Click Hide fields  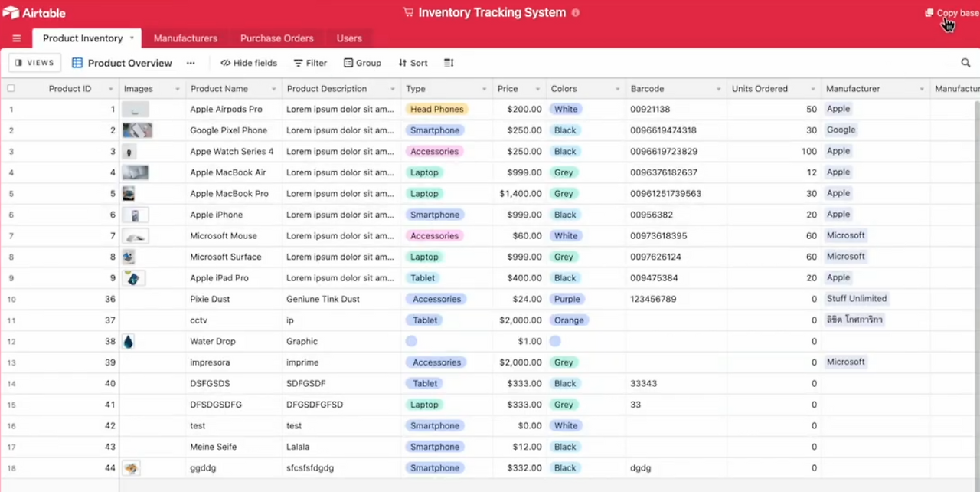[x=249, y=63]
